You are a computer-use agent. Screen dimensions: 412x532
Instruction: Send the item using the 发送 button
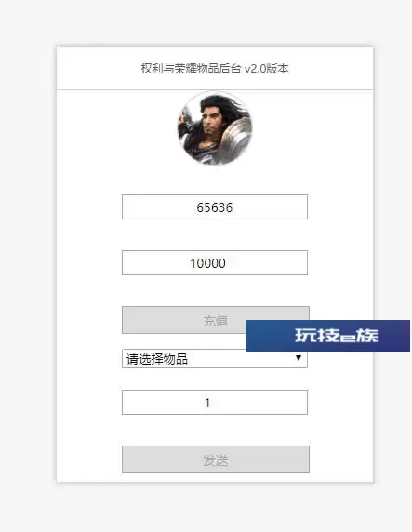click(x=216, y=459)
